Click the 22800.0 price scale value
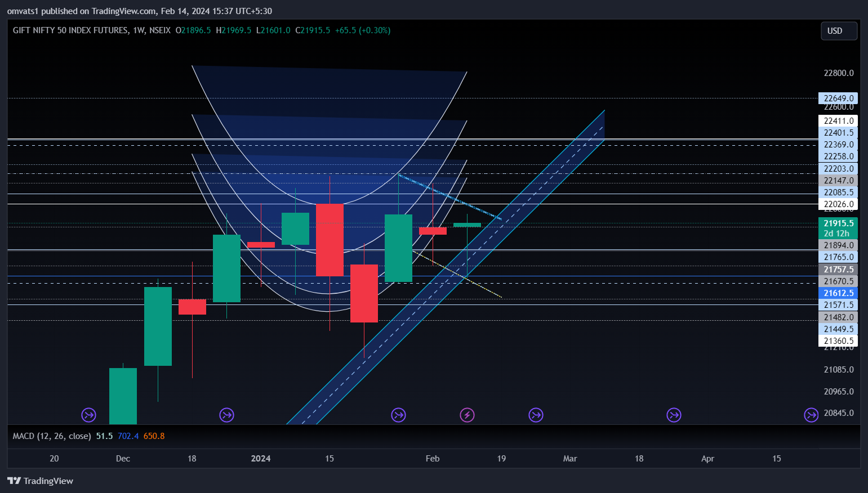Image resolution: width=868 pixels, height=493 pixels. (x=838, y=73)
